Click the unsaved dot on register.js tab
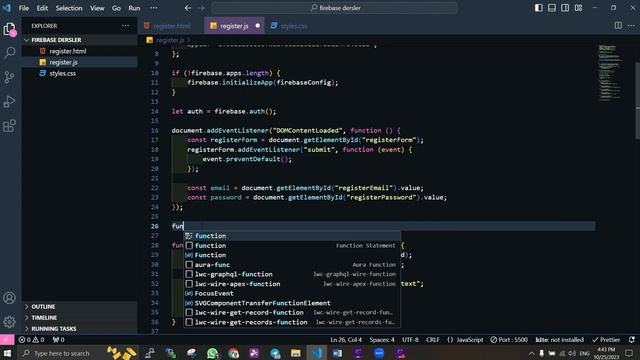640x360 pixels. pos(258,26)
